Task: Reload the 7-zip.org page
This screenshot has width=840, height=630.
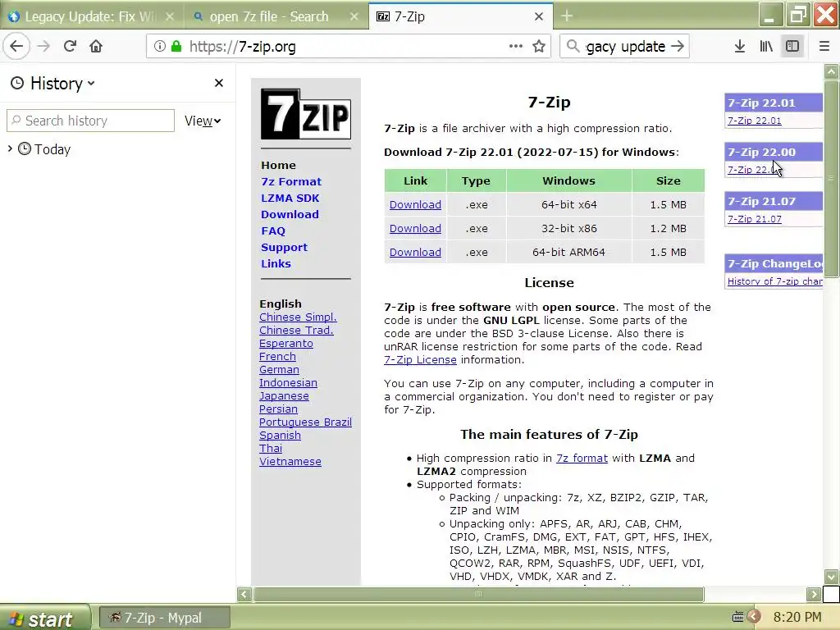Action: click(70, 46)
